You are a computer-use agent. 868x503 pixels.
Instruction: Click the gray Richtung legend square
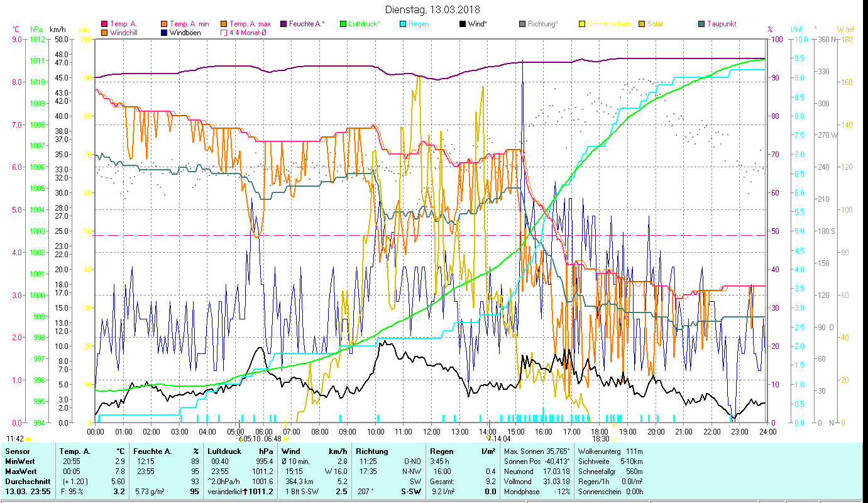pyautogui.click(x=522, y=25)
